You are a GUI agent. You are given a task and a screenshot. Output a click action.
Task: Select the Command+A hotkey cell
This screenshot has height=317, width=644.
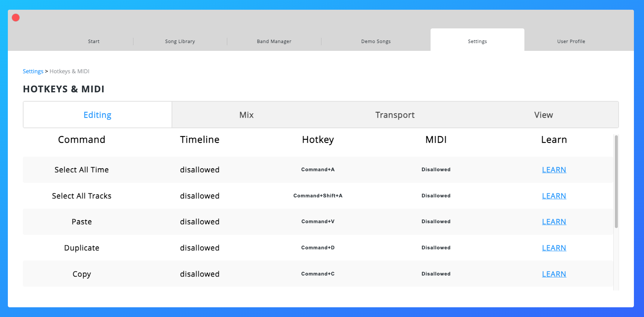[x=318, y=170]
